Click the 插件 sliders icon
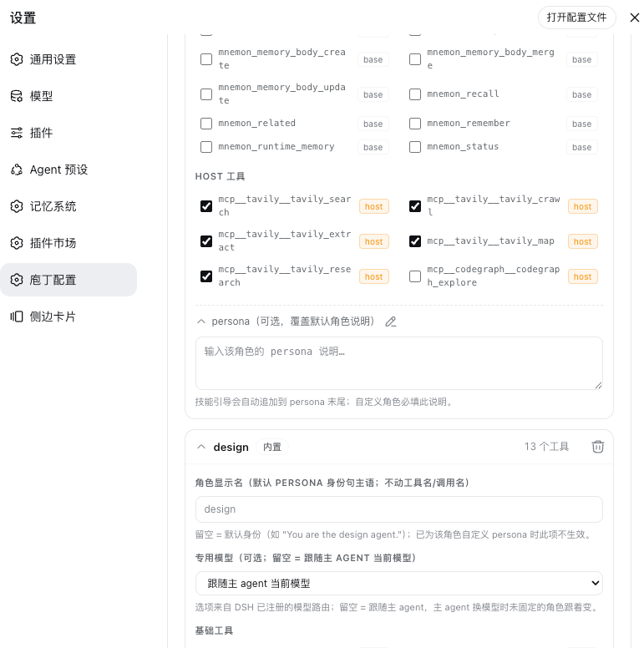The height and width of the screenshot is (648, 644). pyautogui.click(x=17, y=133)
